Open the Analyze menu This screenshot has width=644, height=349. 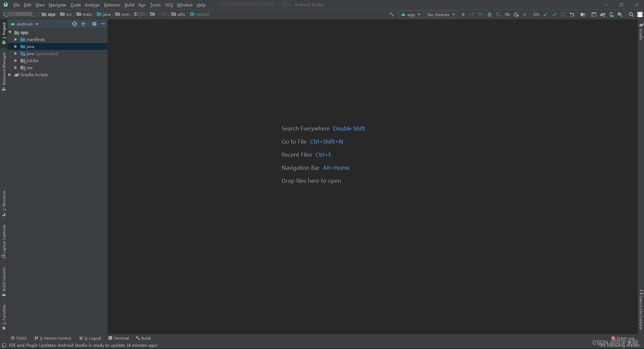[92, 5]
